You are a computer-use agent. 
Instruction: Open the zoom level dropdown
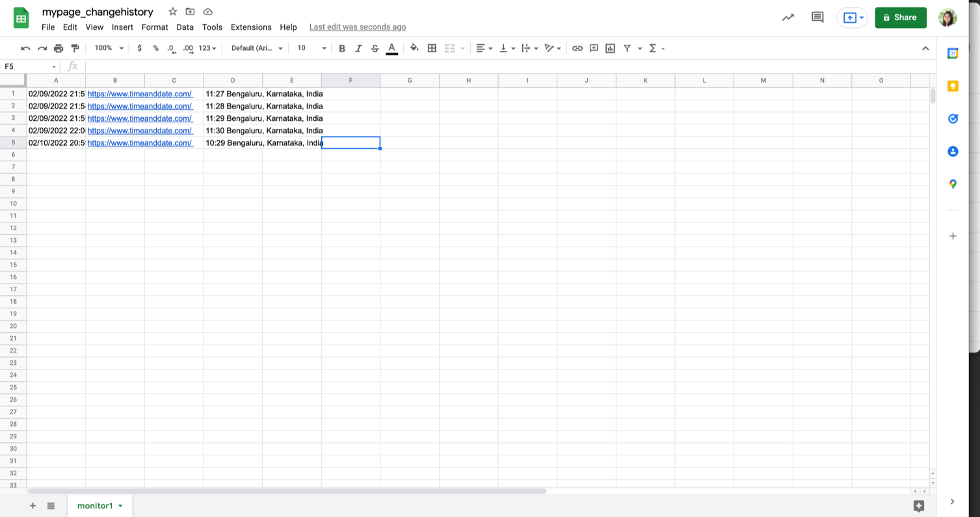click(x=107, y=48)
